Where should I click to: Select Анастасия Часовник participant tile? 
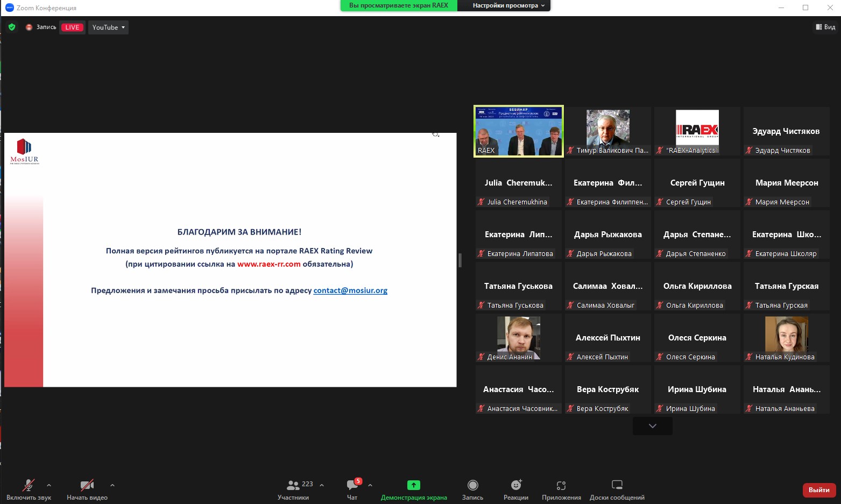click(519, 389)
